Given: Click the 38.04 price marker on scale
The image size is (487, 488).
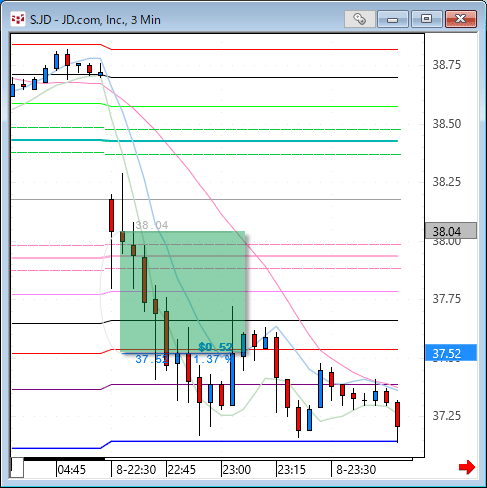Looking at the screenshot, I should 451,231.
